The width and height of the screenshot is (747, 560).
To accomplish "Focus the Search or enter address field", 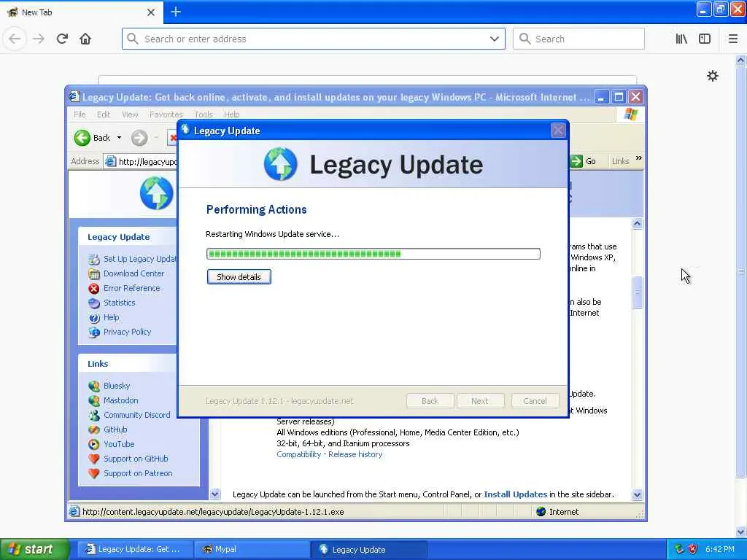I will [x=314, y=39].
